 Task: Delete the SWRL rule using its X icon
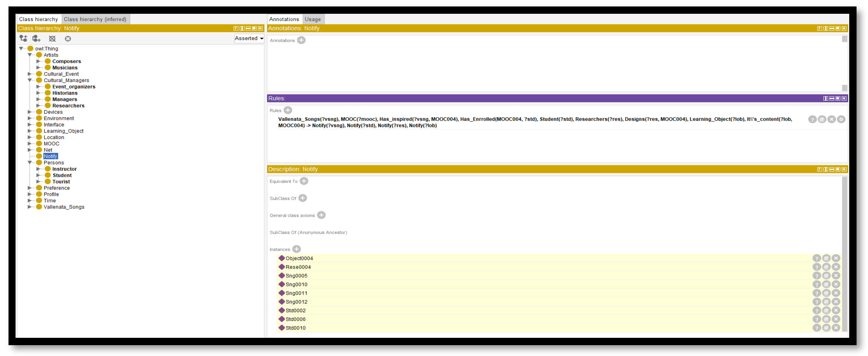click(831, 119)
